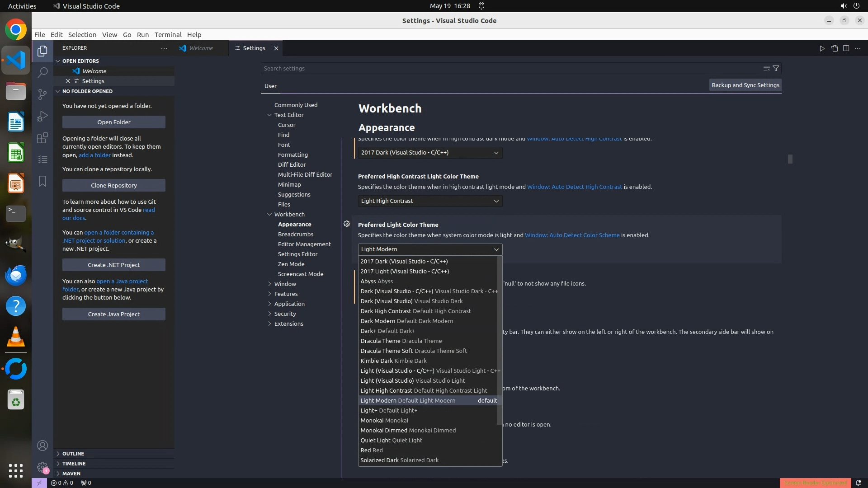
Task: Switch to the Welcome tab
Action: point(201,48)
